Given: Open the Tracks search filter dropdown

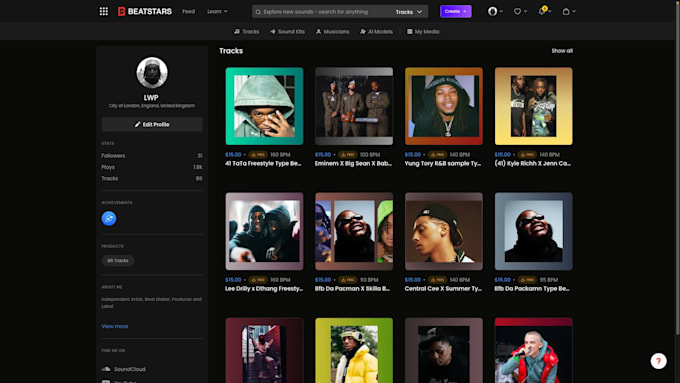Looking at the screenshot, I should [409, 12].
